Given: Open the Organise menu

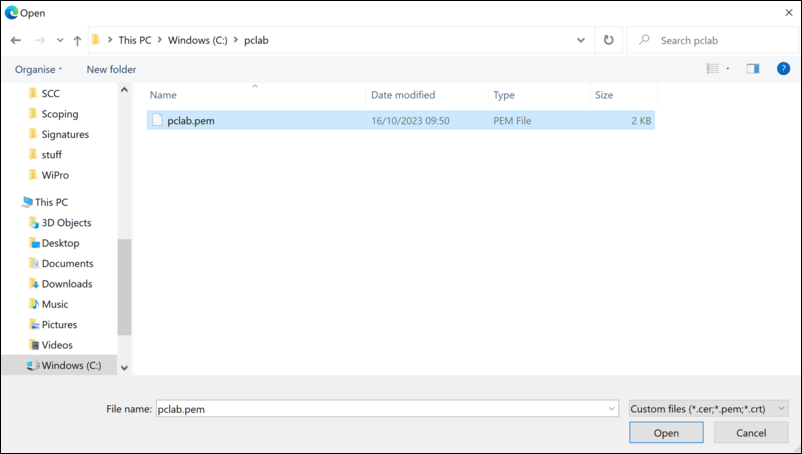Looking at the screenshot, I should point(39,69).
